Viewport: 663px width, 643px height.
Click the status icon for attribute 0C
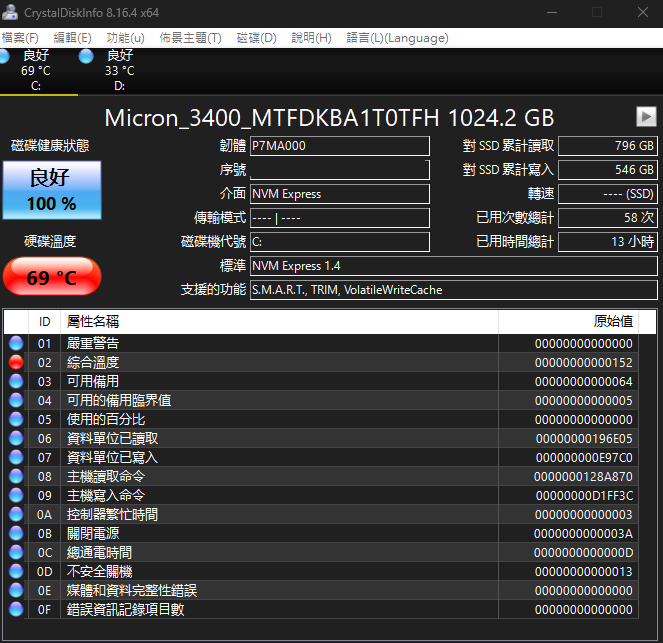click(x=16, y=553)
